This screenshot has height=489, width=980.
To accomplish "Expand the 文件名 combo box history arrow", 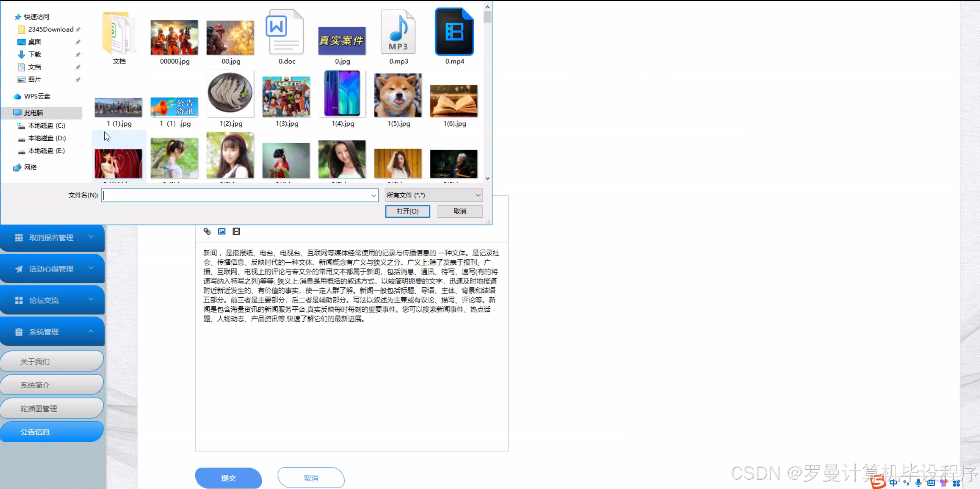I will [373, 195].
